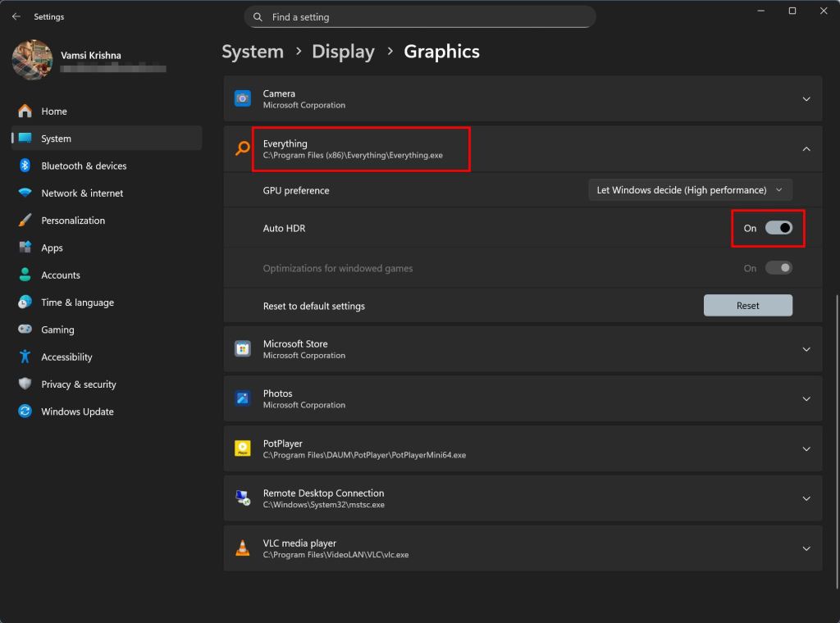Click the back arrow icon in Settings

(16, 16)
